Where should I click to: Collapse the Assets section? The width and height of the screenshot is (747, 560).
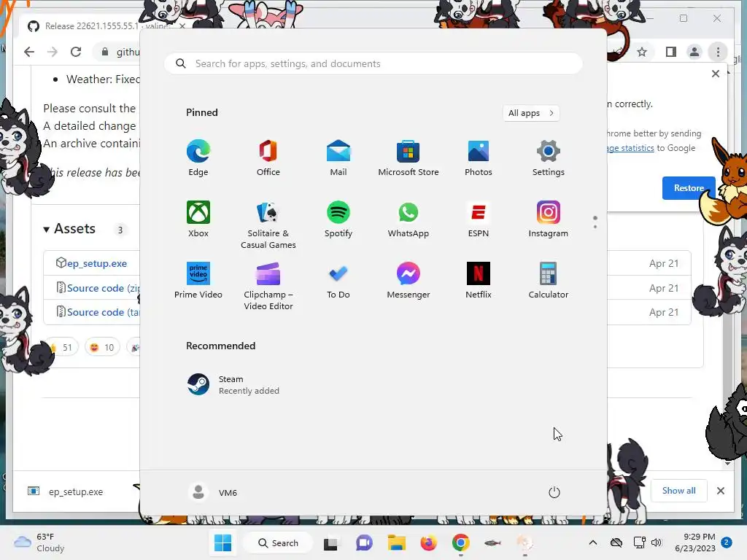pyautogui.click(x=69, y=229)
